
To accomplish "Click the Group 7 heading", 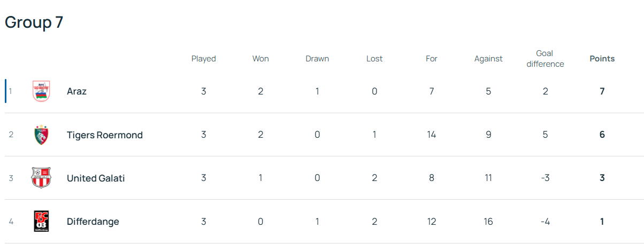I will 34,22.
